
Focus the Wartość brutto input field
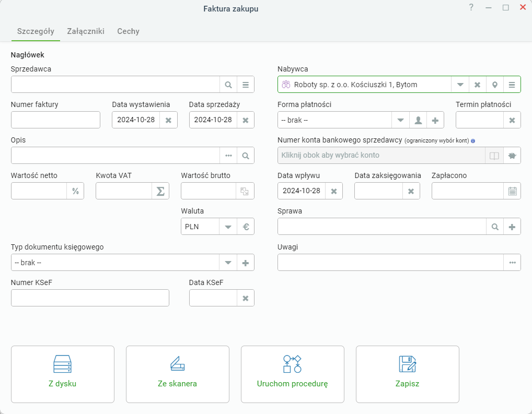(209, 191)
